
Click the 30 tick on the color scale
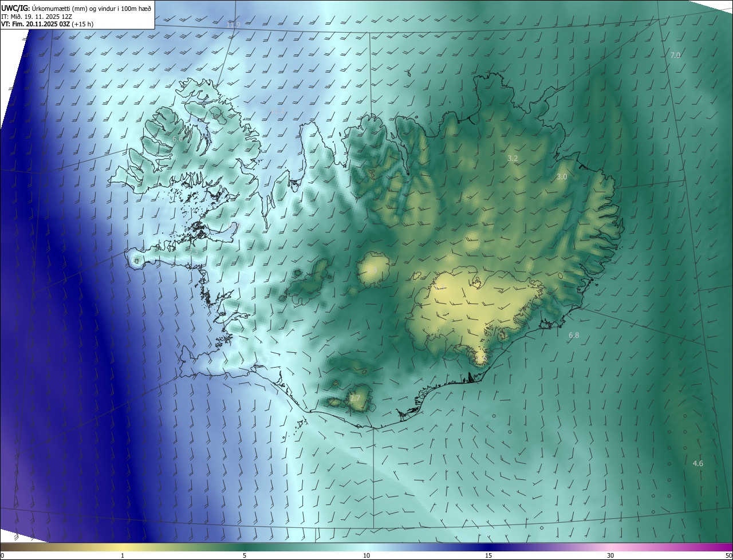coord(610,555)
